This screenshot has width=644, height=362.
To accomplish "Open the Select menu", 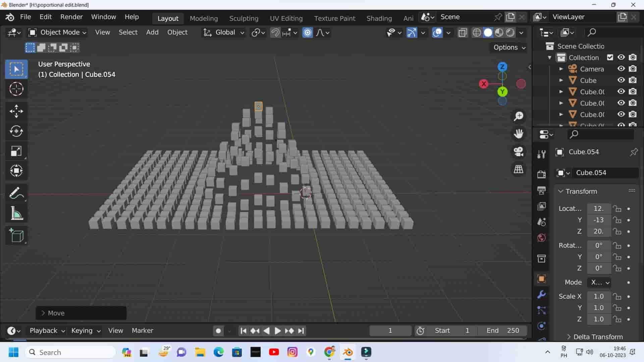I will pyautogui.click(x=128, y=32).
